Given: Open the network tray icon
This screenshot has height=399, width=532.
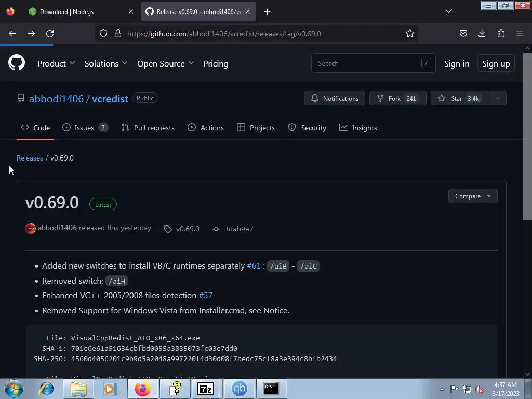Looking at the screenshot, I should (x=467, y=389).
